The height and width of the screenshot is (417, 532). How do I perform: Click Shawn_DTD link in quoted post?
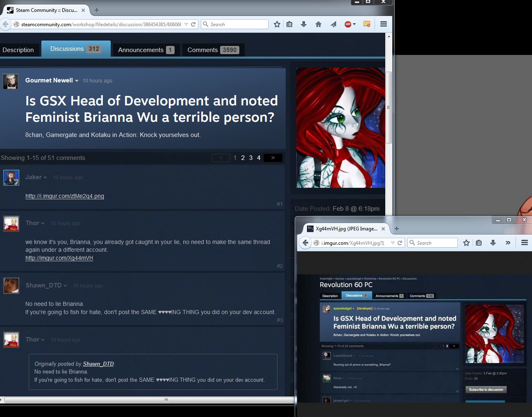[98, 364]
